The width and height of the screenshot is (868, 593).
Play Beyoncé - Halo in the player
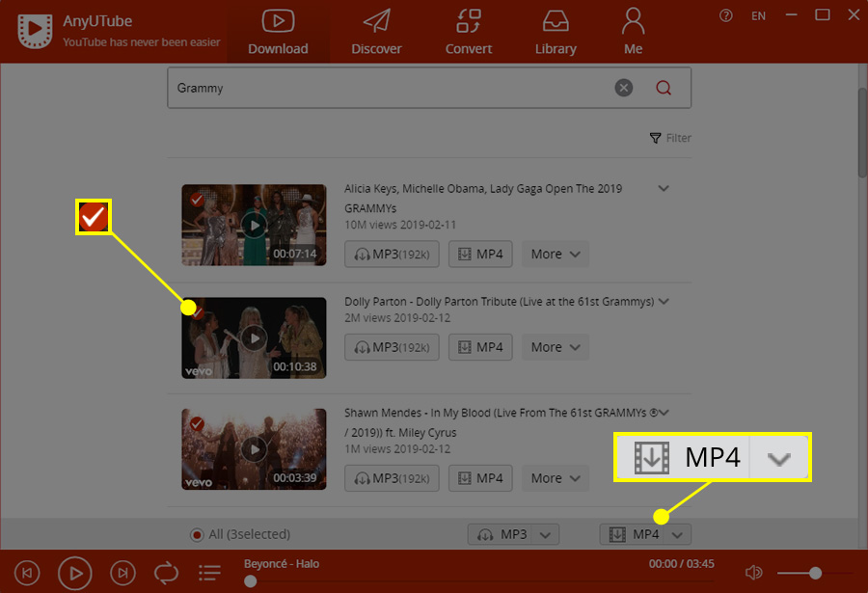(x=74, y=573)
